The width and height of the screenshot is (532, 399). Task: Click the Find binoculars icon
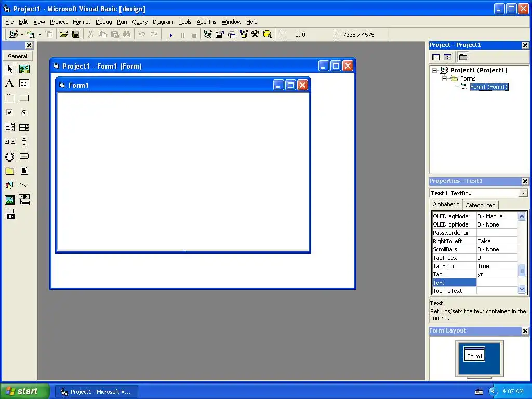(127, 34)
